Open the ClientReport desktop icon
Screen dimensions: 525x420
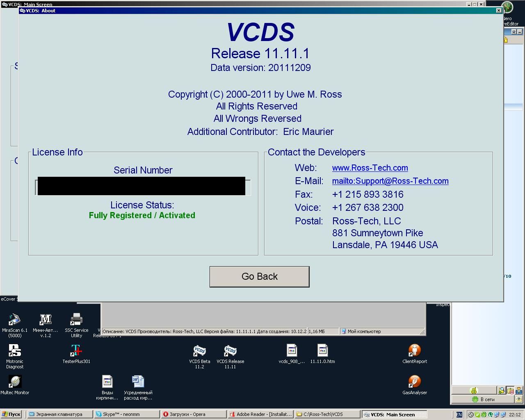coord(415,354)
